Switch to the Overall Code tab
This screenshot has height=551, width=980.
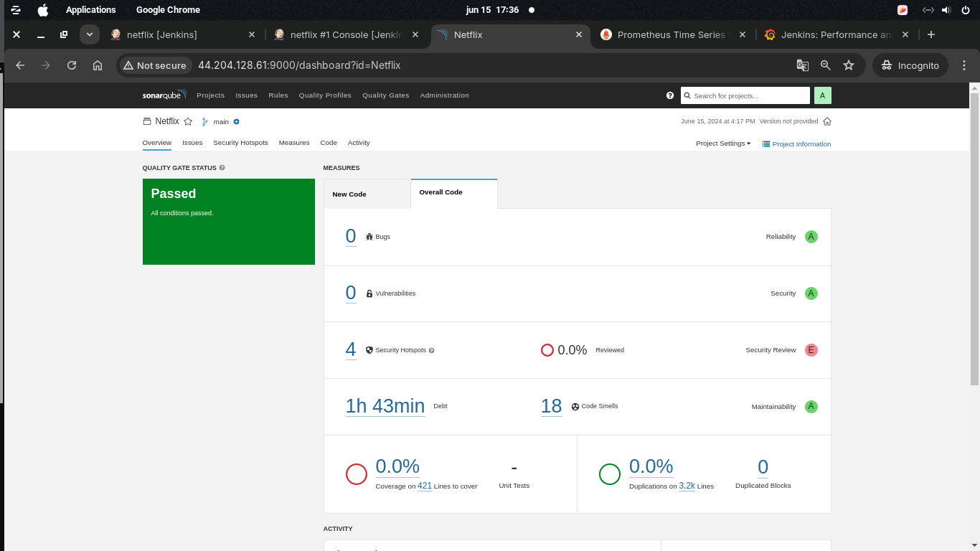(454, 193)
